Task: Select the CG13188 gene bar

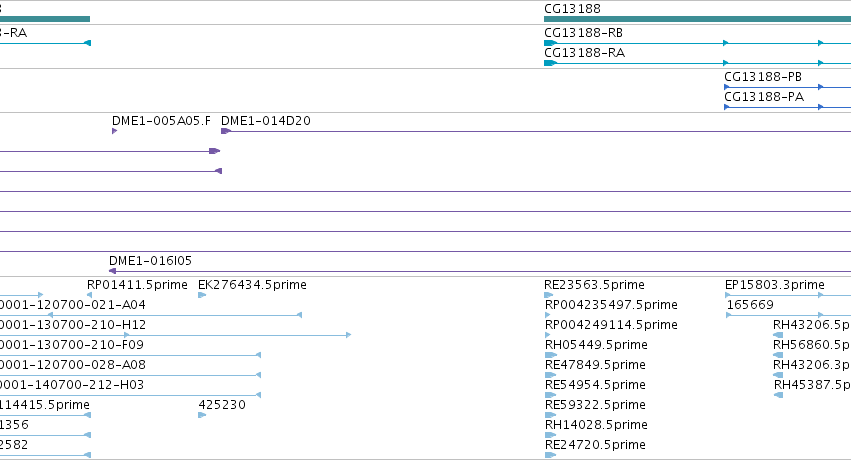Action: pyautogui.click(x=697, y=19)
